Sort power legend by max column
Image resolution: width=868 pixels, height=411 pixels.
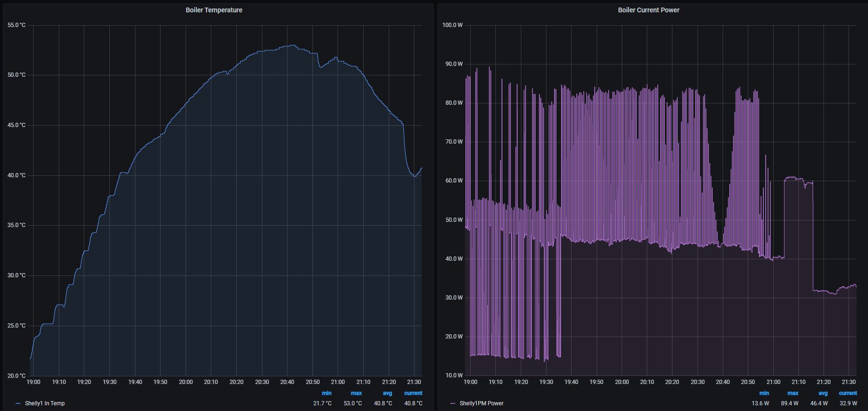[793, 393]
